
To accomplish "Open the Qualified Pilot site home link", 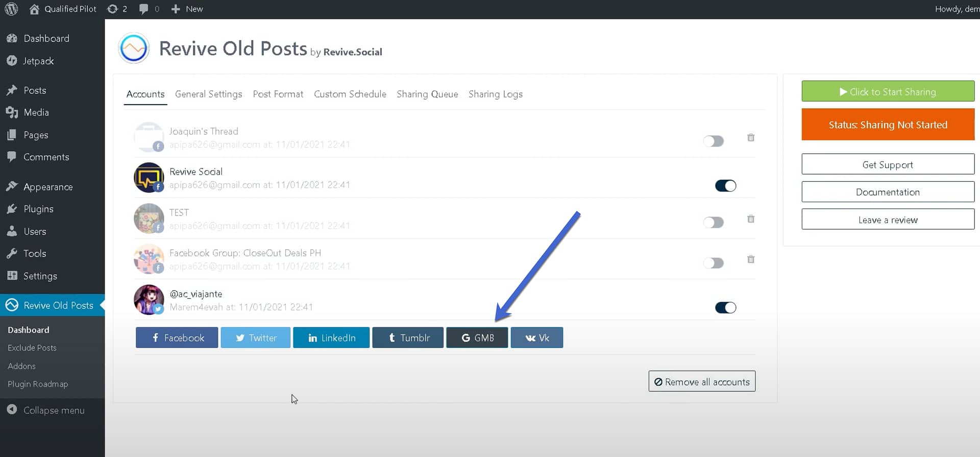I will 63,9.
